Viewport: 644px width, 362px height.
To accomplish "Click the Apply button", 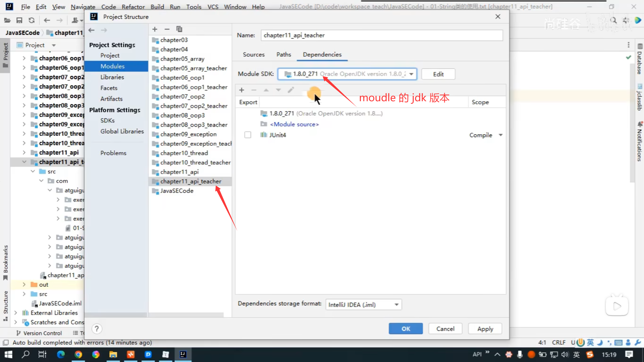I will (x=485, y=328).
